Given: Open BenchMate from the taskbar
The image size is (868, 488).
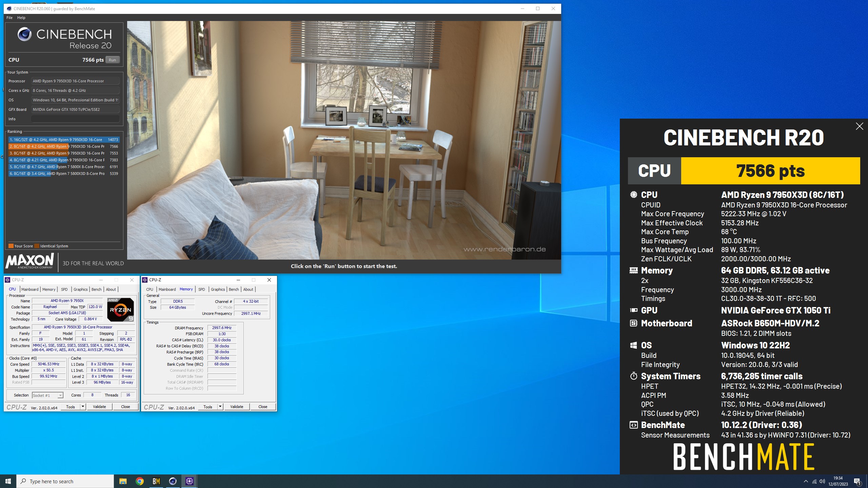Looking at the screenshot, I should [156, 481].
